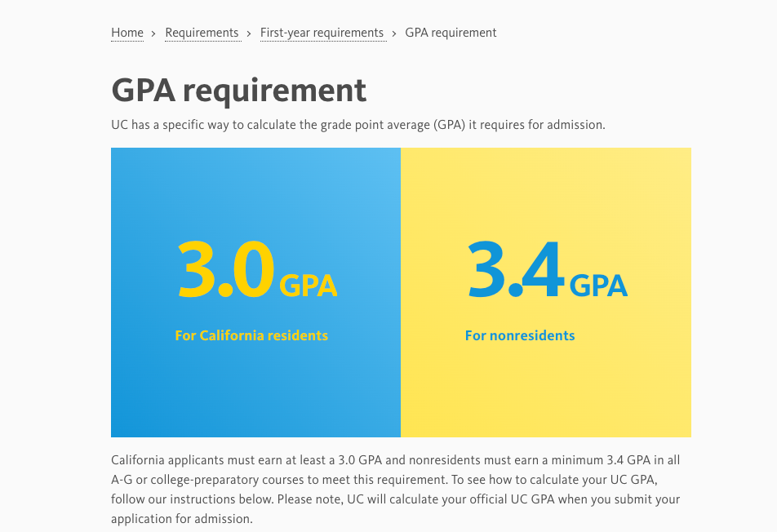777x532 pixels.
Task: Click the chevron after Requirements breadcrumb
Action: coord(248,33)
